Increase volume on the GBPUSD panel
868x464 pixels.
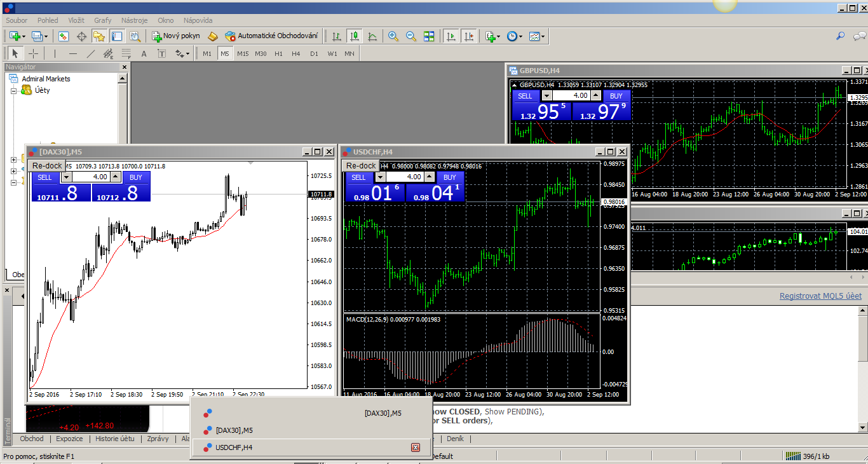pyautogui.click(x=595, y=96)
